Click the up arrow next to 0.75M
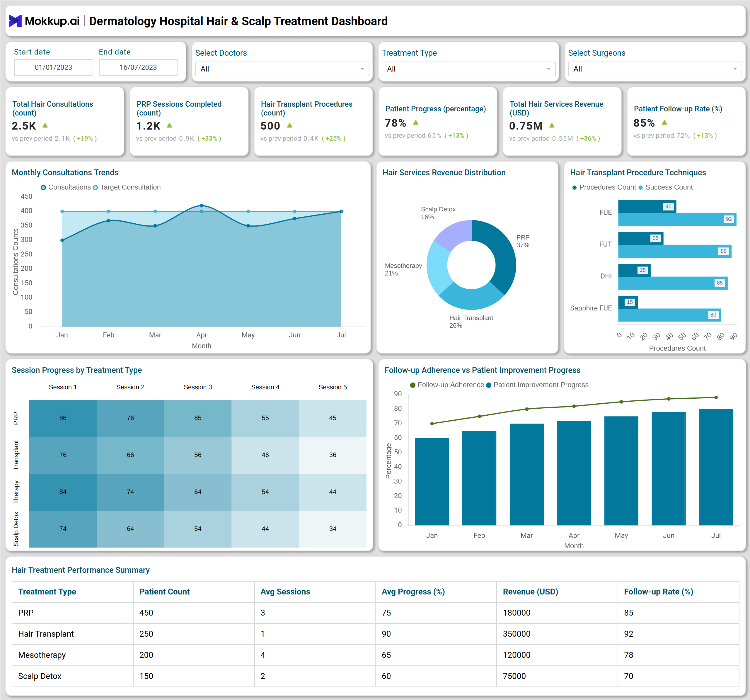 point(552,125)
